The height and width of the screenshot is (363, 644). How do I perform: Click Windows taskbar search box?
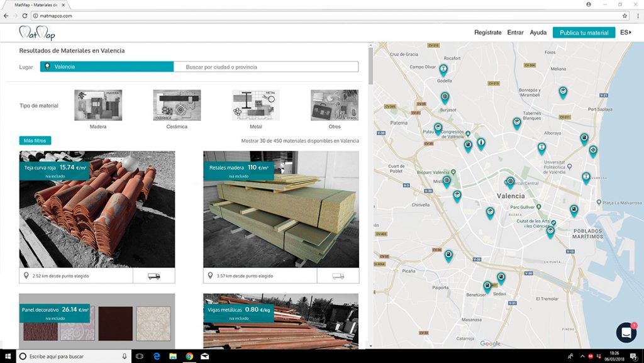coord(73,357)
